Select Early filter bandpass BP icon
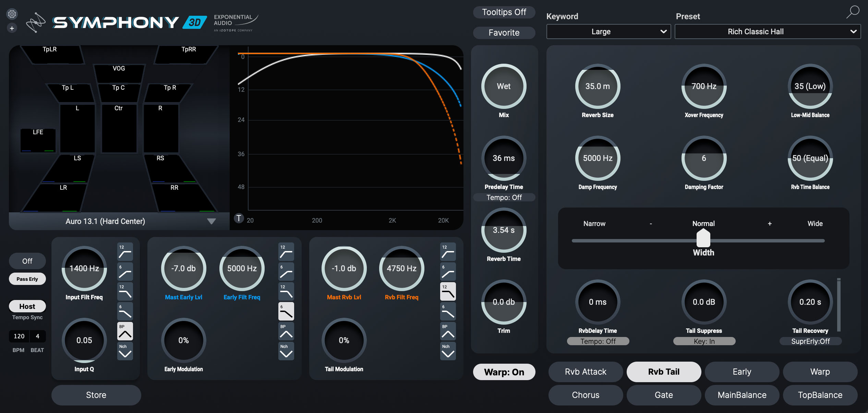This screenshot has height=413, width=868. (x=286, y=331)
